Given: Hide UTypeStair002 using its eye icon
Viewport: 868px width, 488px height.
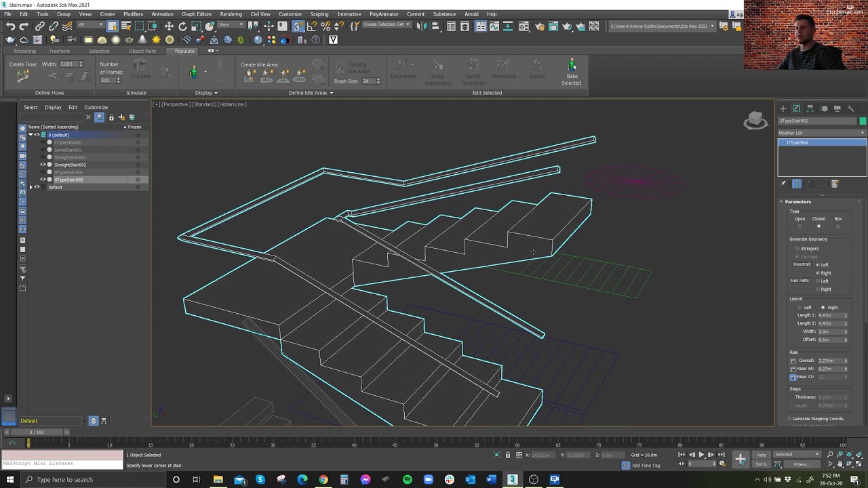Looking at the screenshot, I should click(43, 180).
